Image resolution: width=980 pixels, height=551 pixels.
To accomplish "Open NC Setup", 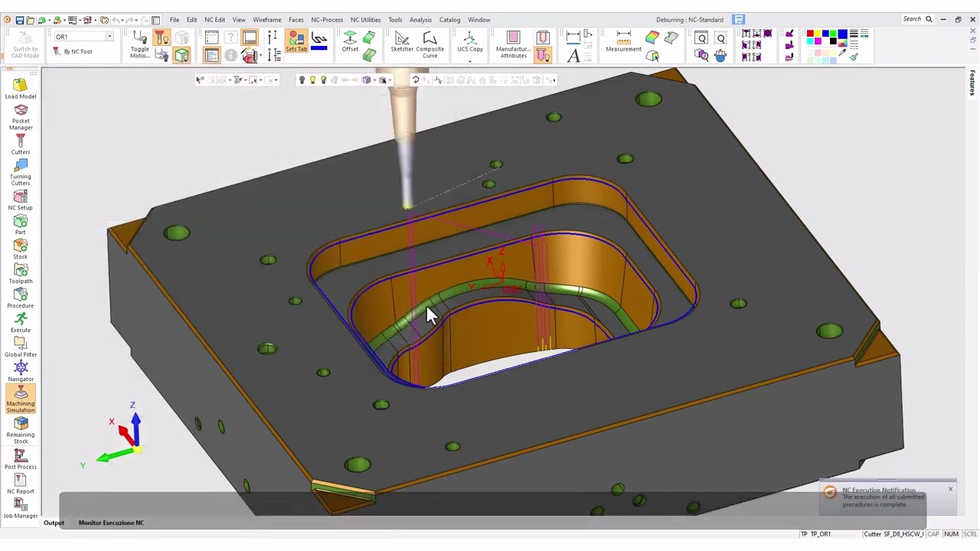I will (x=21, y=201).
